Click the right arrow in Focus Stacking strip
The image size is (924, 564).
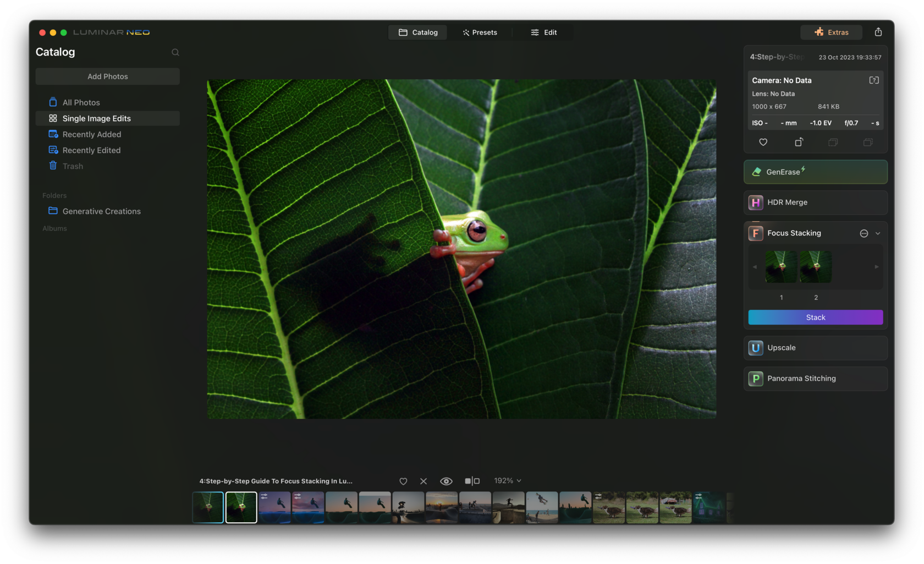coord(877,266)
